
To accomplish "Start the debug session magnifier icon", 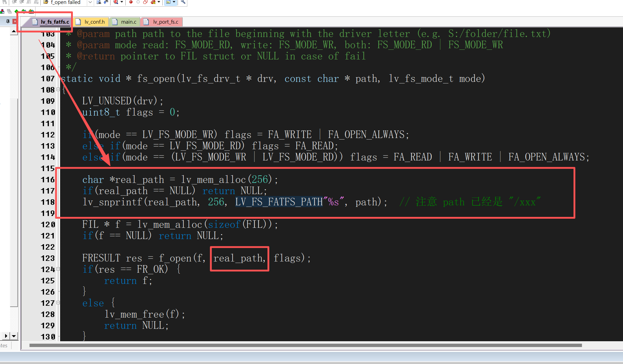I will coord(116,2).
